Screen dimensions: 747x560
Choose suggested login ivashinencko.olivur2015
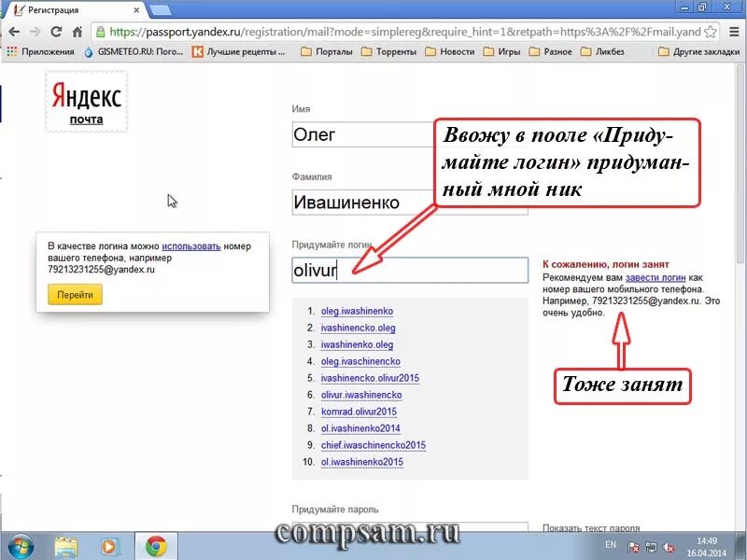click(x=370, y=378)
